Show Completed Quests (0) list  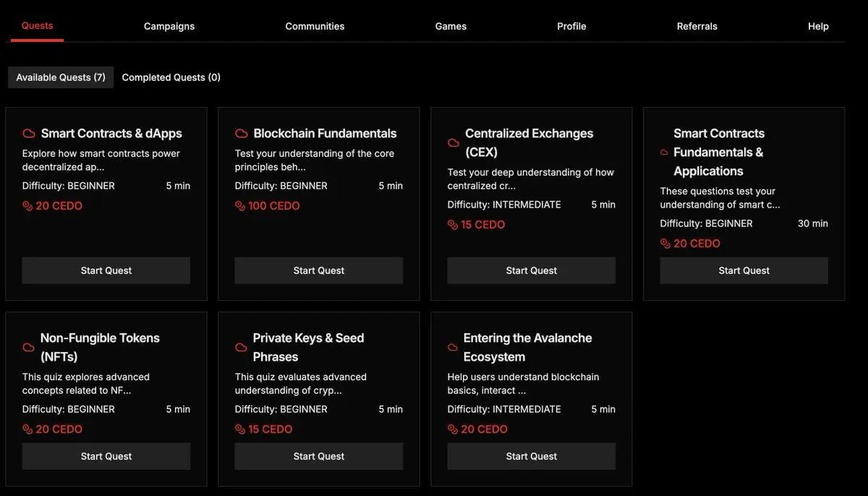pyautogui.click(x=171, y=77)
